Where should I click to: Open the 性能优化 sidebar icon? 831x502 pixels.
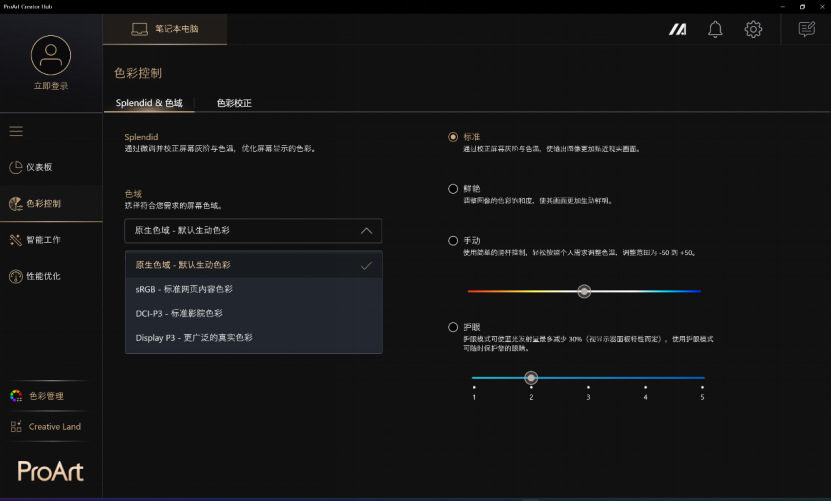pos(15,277)
